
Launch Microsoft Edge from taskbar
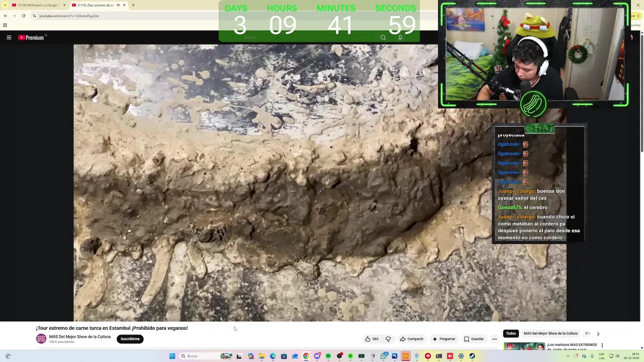point(273,356)
